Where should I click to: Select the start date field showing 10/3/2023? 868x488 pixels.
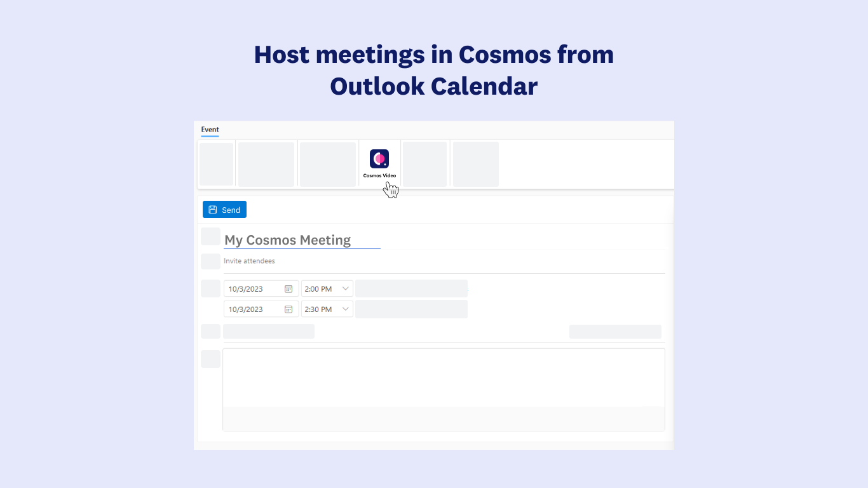pos(253,288)
